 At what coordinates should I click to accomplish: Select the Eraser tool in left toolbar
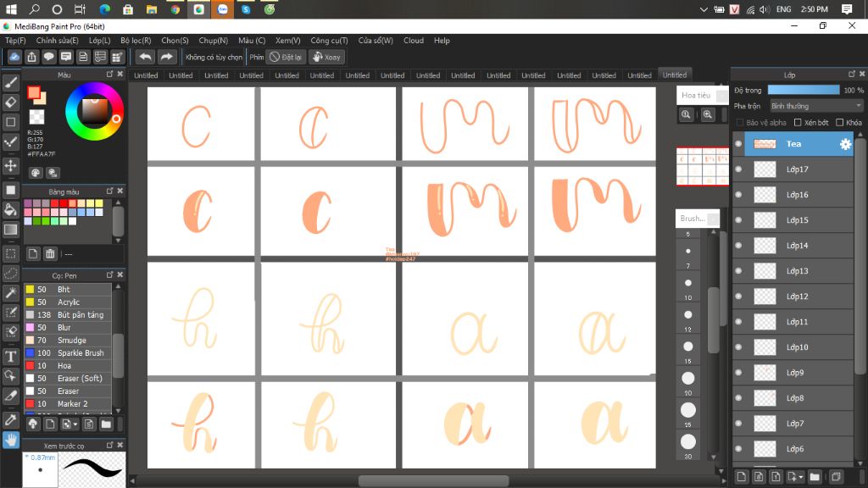pyautogui.click(x=10, y=103)
